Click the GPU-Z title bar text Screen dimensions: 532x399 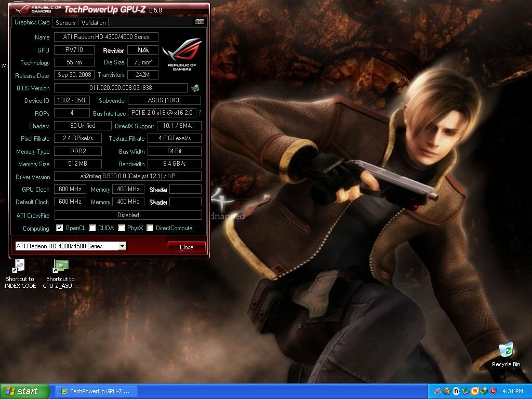pyautogui.click(x=113, y=9)
